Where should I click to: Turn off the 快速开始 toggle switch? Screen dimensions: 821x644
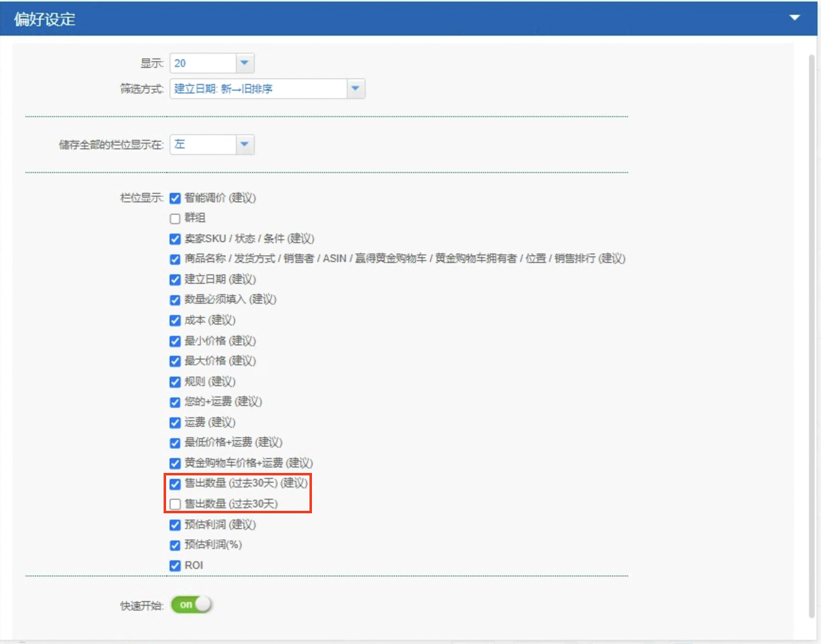pyautogui.click(x=191, y=605)
